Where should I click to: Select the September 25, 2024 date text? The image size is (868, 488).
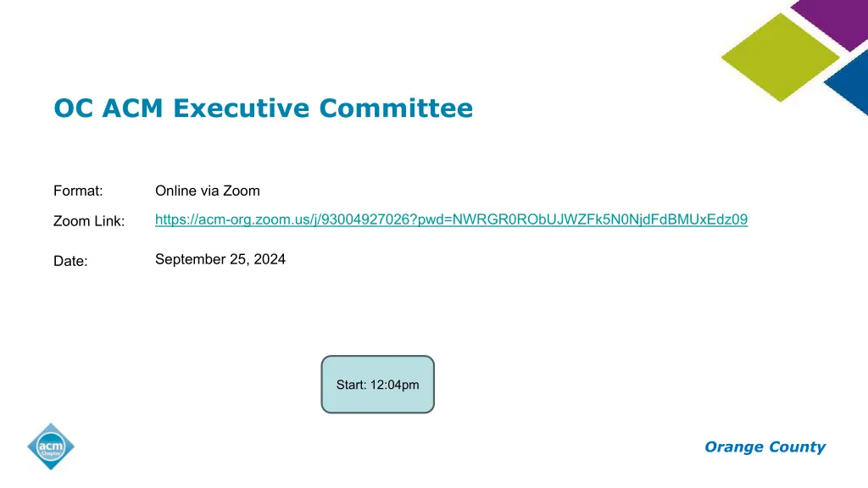coord(220,259)
